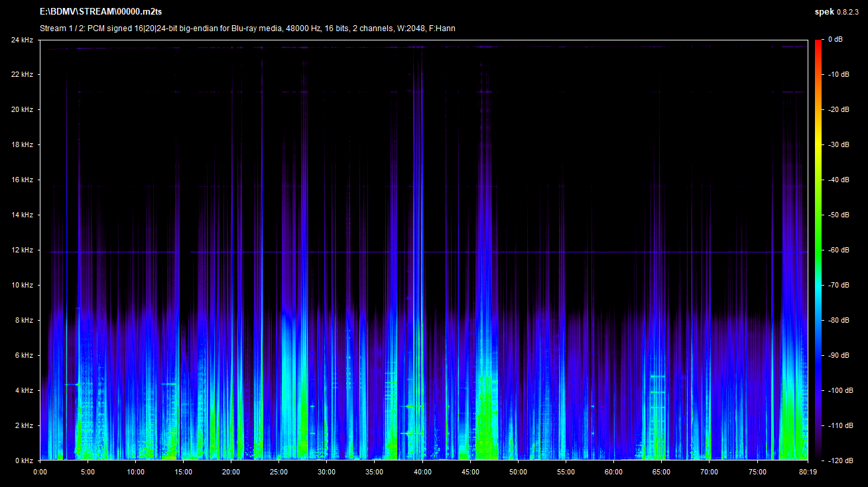Image resolution: width=868 pixels, height=487 pixels.
Task: Click the 0:00 start time marker
Action: [40, 472]
